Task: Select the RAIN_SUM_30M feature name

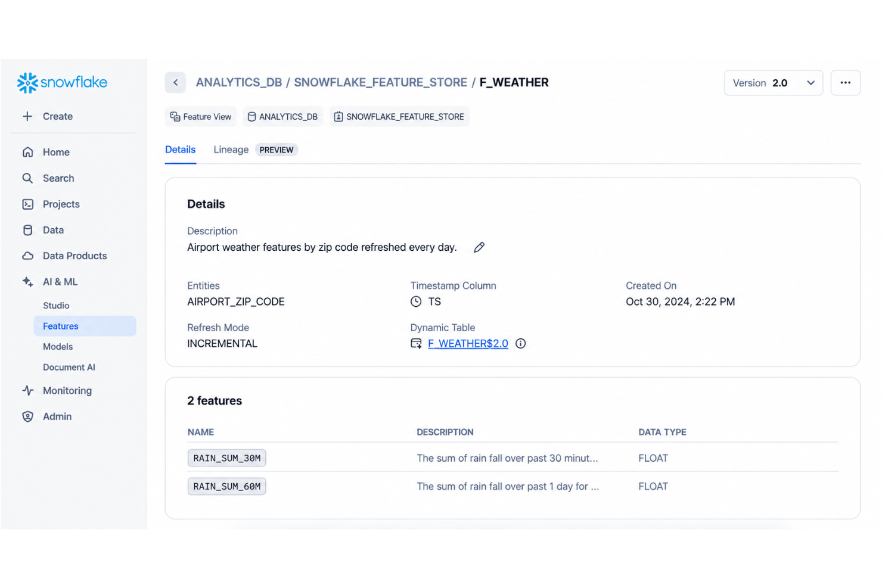Action: [226, 458]
